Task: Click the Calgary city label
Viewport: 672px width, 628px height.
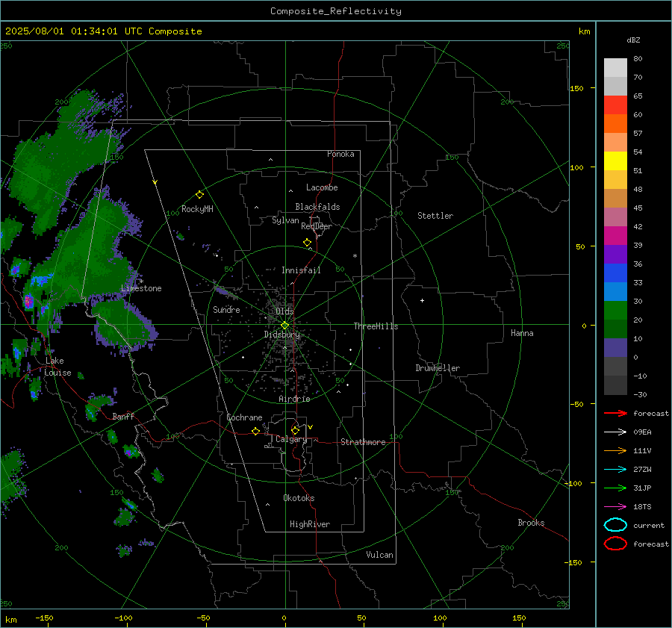Action: [291, 439]
